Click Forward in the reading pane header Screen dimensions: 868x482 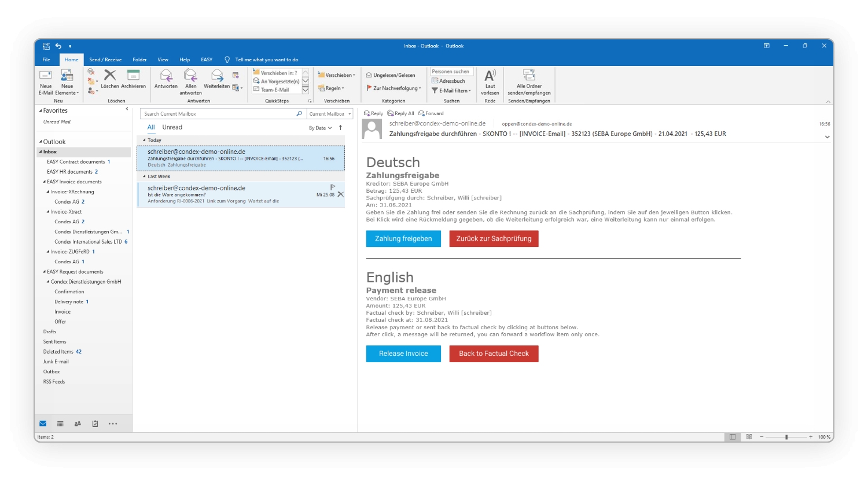coord(431,113)
